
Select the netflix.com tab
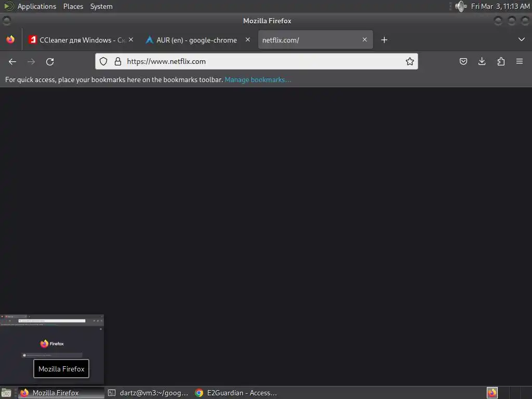[315, 39]
